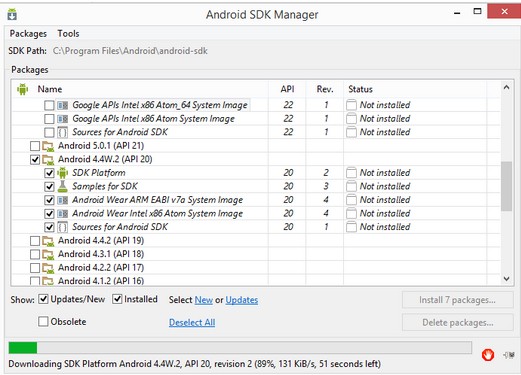Open the Tools menu
The width and height of the screenshot is (521, 375).
(68, 34)
